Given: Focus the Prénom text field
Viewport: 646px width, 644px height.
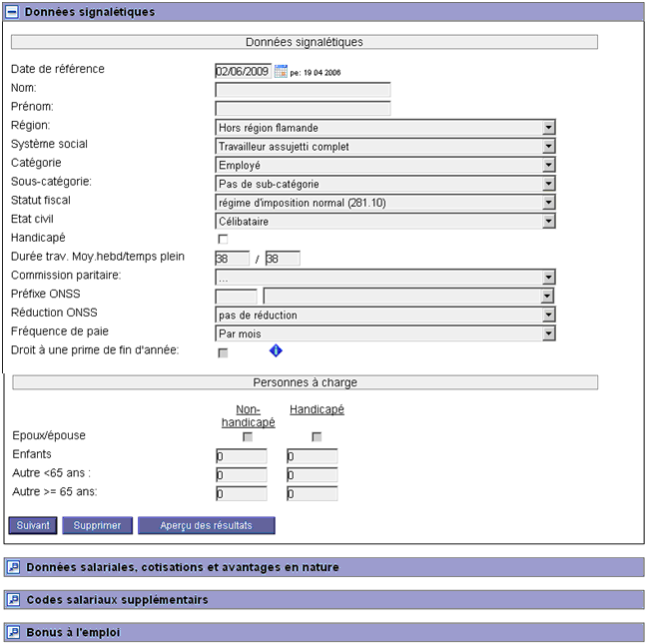Looking at the screenshot, I should click(x=303, y=109).
